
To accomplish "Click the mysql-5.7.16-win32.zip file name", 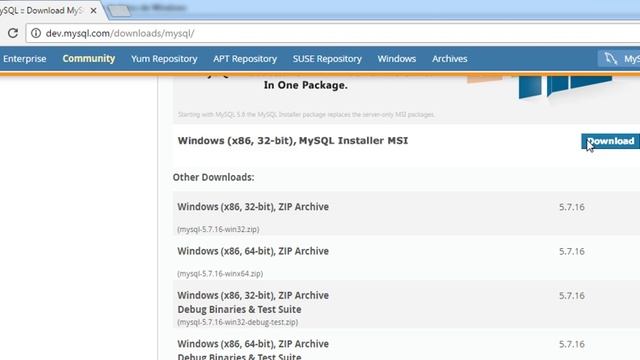I will point(218,229).
